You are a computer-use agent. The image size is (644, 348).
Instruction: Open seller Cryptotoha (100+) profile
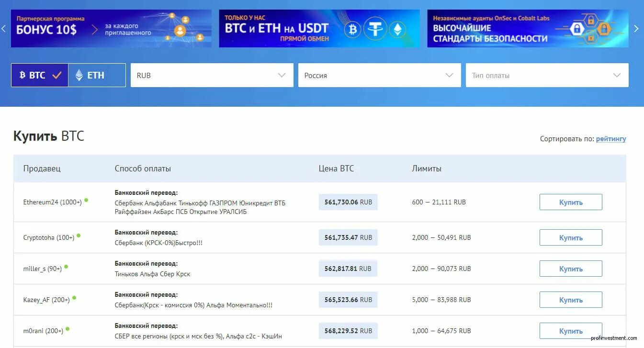[49, 237]
